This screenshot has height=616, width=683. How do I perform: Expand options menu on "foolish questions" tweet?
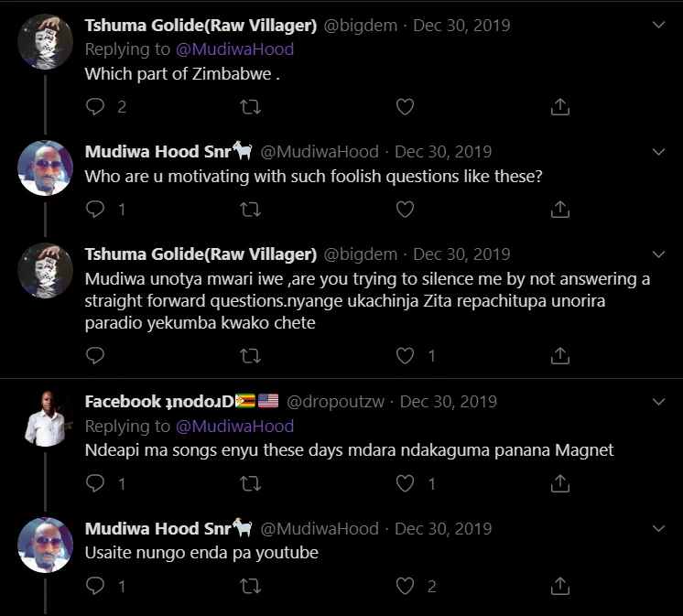[x=658, y=152]
